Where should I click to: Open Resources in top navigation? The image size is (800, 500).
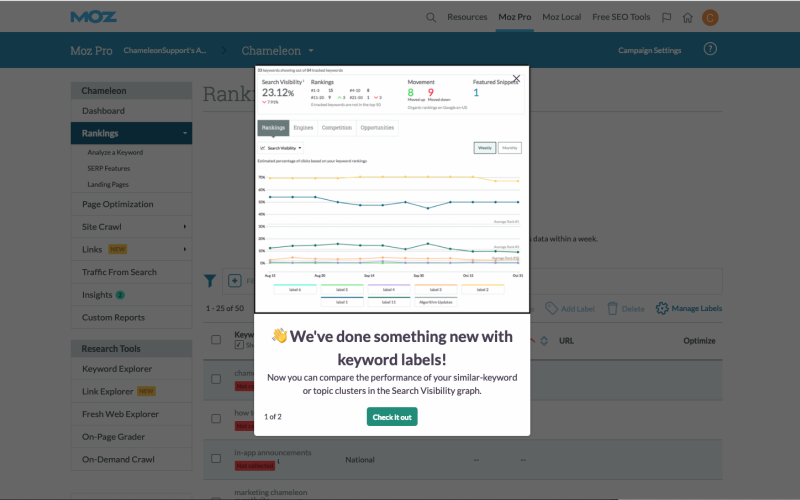coord(467,17)
